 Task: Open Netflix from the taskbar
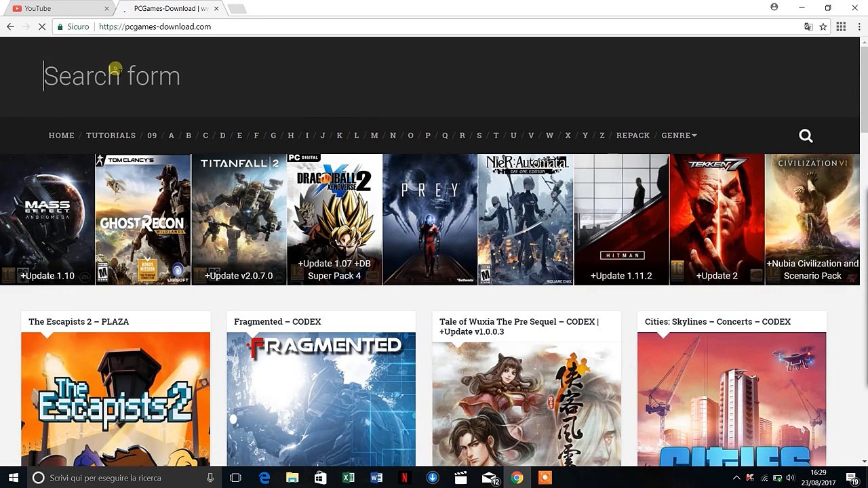405,478
